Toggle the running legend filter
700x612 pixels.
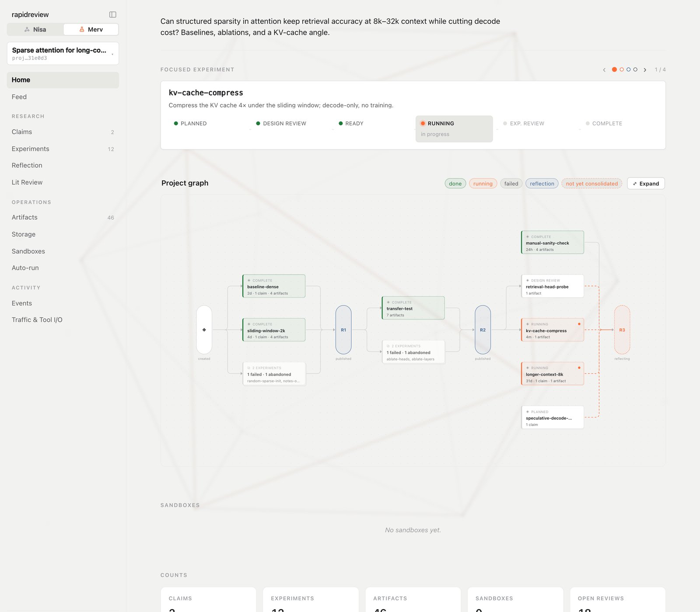coord(483,184)
